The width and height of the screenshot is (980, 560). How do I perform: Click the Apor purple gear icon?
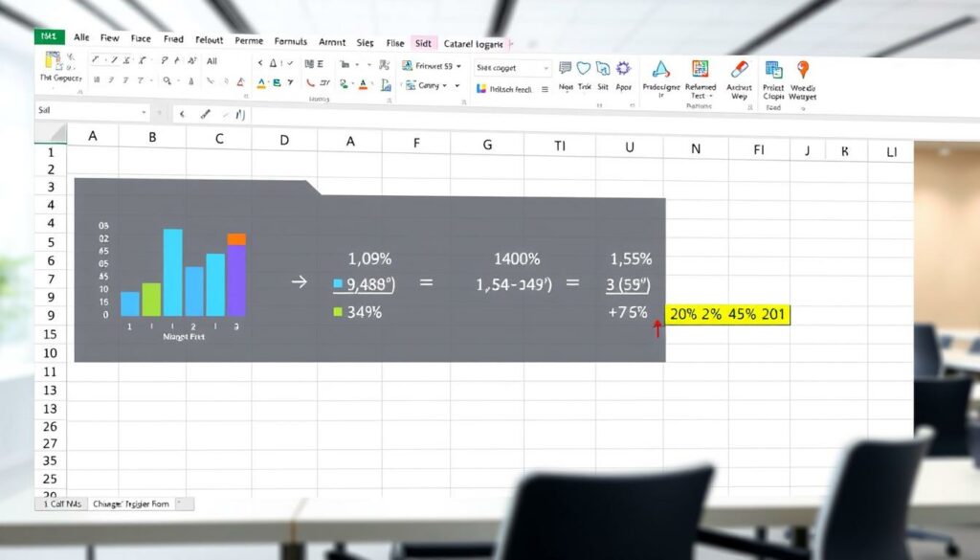623,68
